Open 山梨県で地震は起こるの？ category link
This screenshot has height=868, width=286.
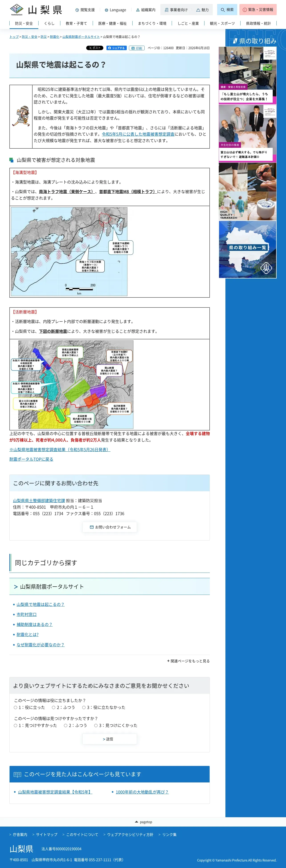point(40,604)
